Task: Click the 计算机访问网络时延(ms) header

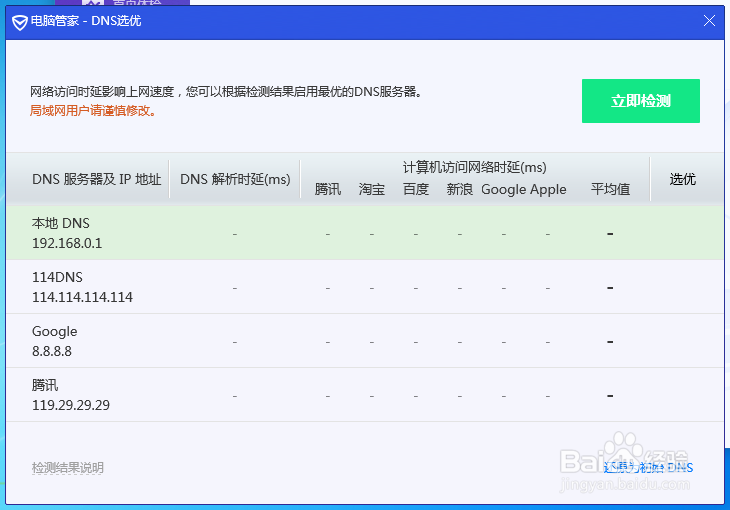Action: click(474, 167)
